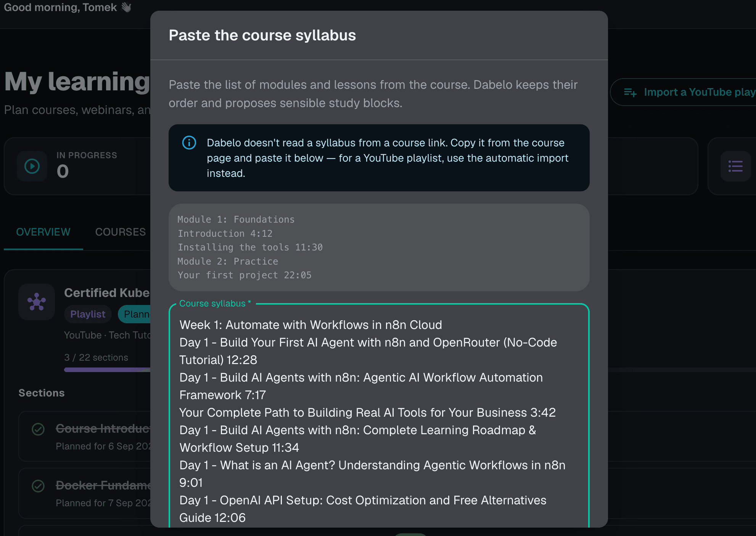The image size is (756, 536).
Task: Click the 'IN PROGRESS' stat label
Action: click(x=87, y=155)
